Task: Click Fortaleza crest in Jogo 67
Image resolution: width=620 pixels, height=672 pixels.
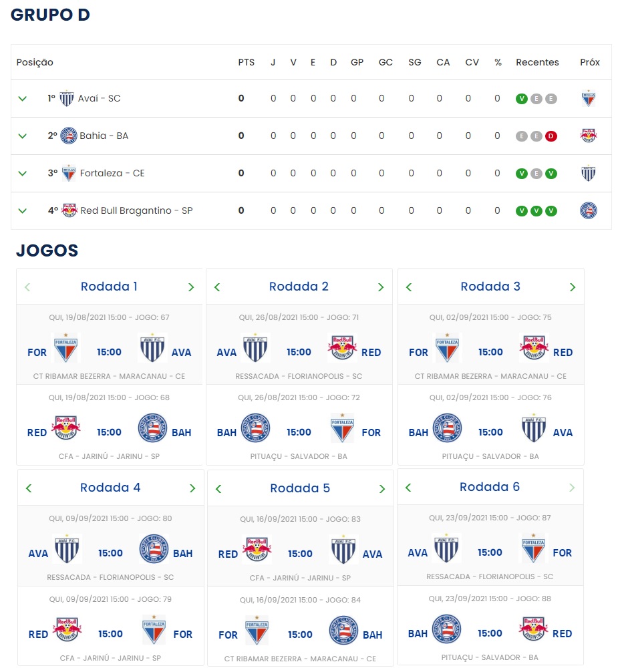Action: point(65,347)
